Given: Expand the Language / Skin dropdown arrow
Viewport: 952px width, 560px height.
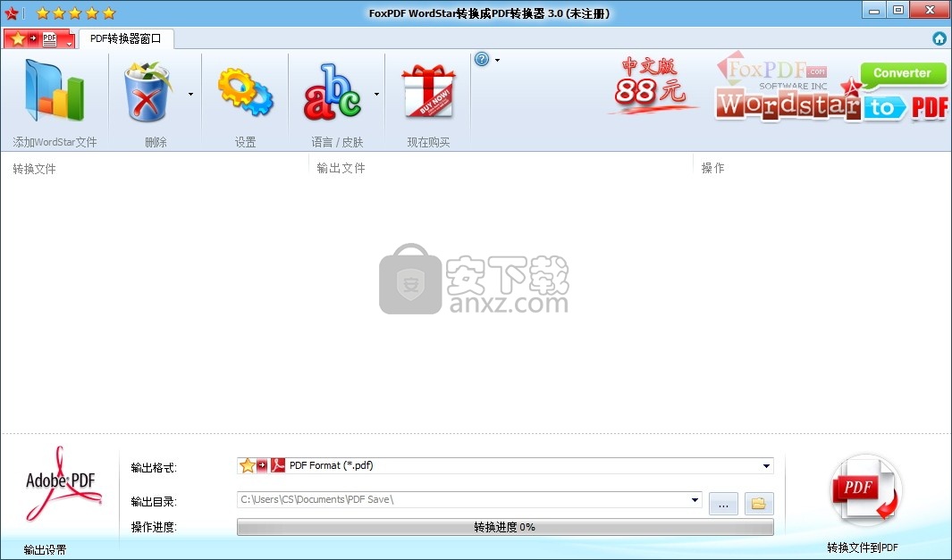Looking at the screenshot, I should [376, 94].
